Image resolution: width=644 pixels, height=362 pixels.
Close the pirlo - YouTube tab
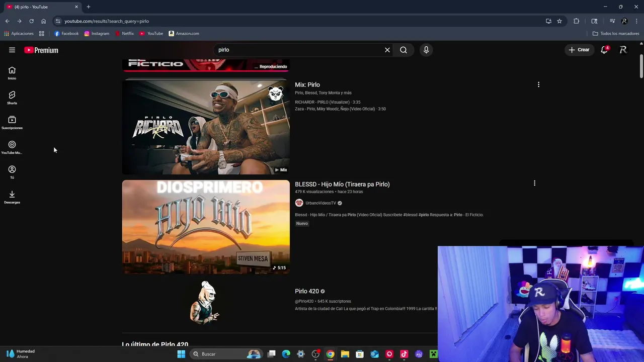coord(76,7)
